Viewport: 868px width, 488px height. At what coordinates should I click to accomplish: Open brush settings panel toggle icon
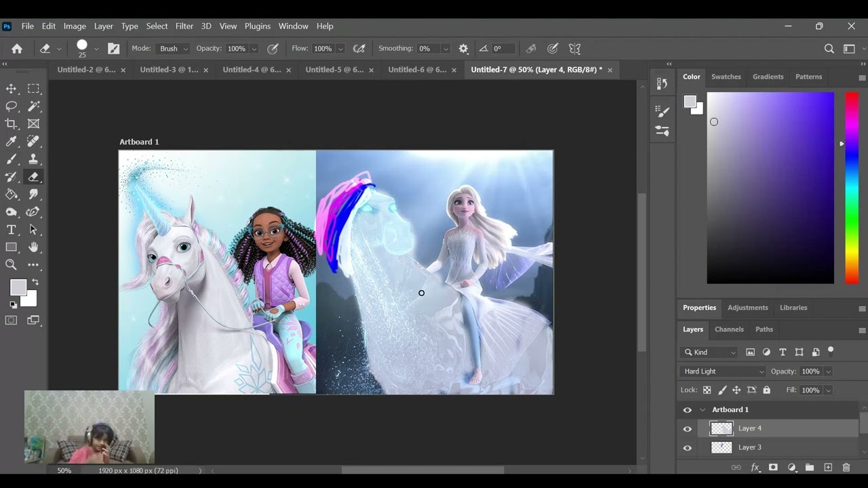point(114,49)
